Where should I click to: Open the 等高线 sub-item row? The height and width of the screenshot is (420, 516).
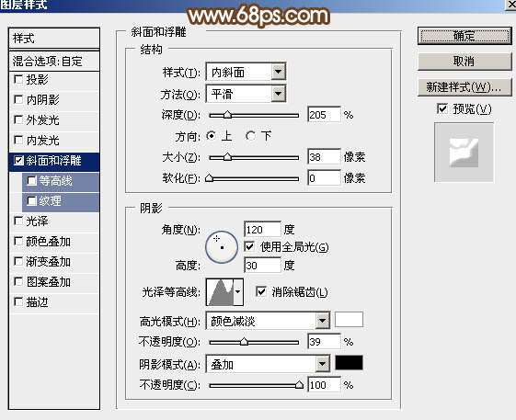[x=61, y=181]
